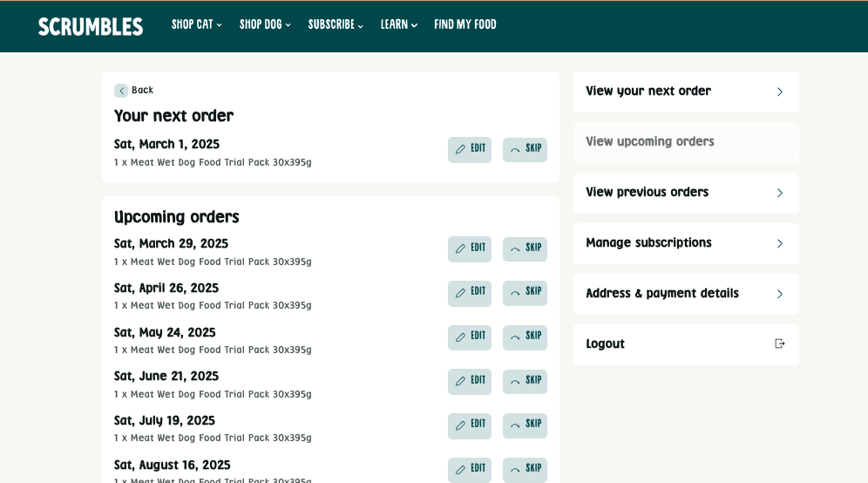Open View previous orders chevron
Viewport: 868px width, 483px height.
[x=779, y=193]
